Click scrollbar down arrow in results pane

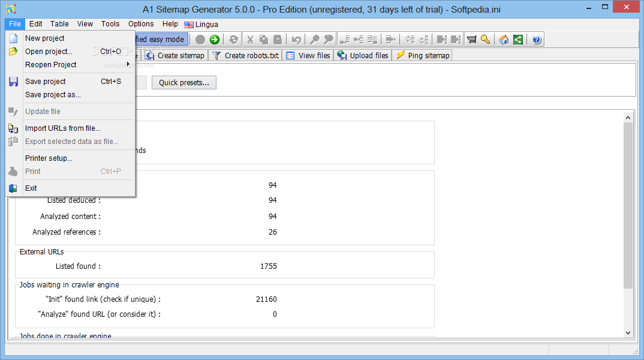(628, 332)
